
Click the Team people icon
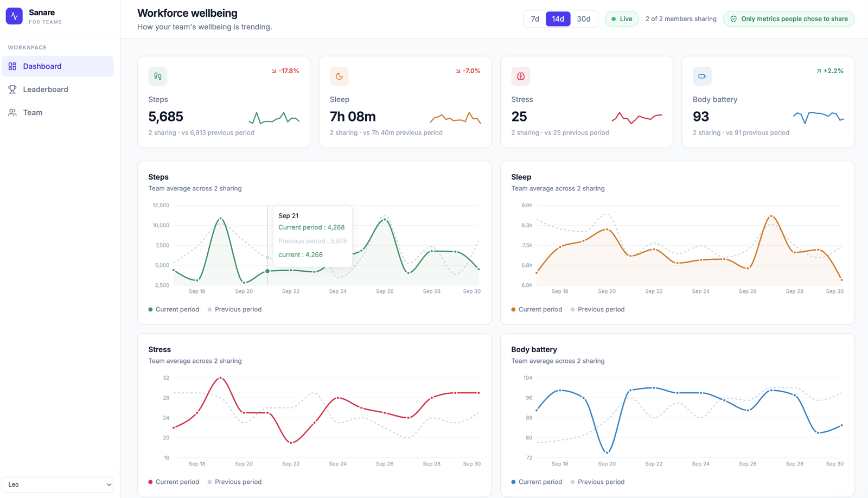pos(12,112)
